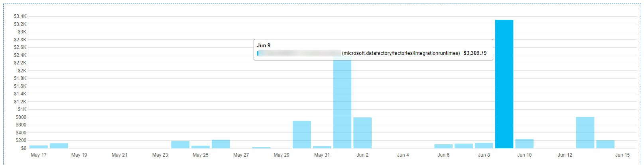
Task: Click the 'Jun 10' axis label
Action: pos(524,155)
